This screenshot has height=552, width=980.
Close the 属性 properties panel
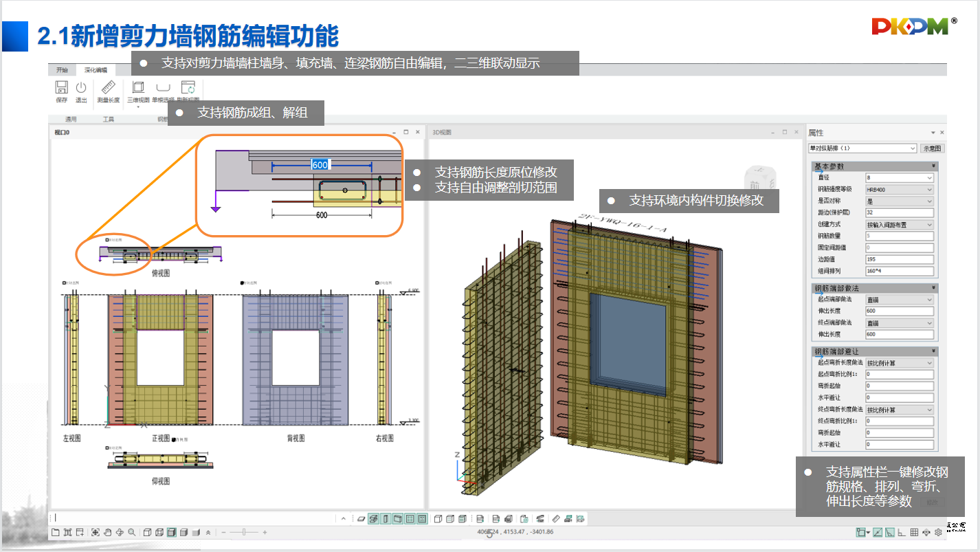(x=942, y=133)
